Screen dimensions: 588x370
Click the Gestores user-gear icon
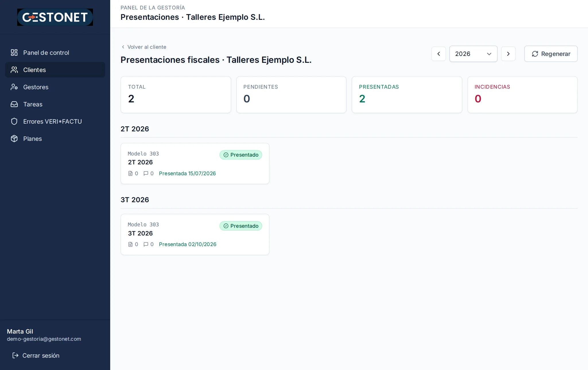[x=14, y=87]
